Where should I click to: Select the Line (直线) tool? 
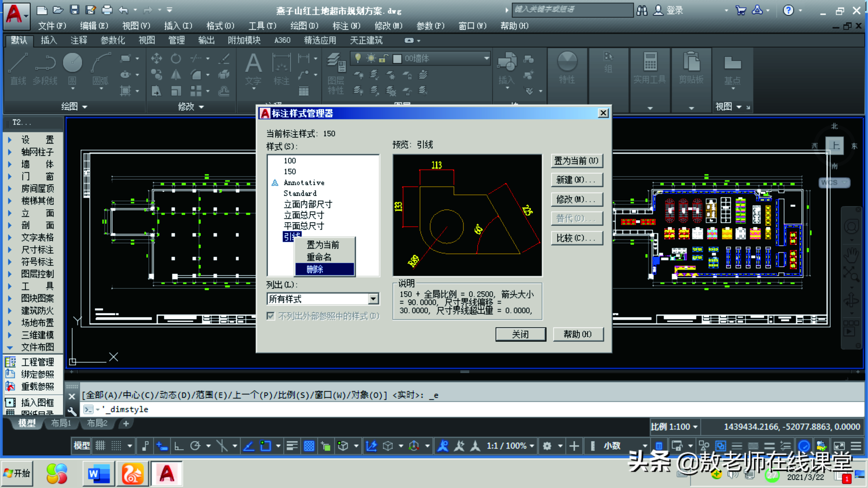[x=18, y=69]
